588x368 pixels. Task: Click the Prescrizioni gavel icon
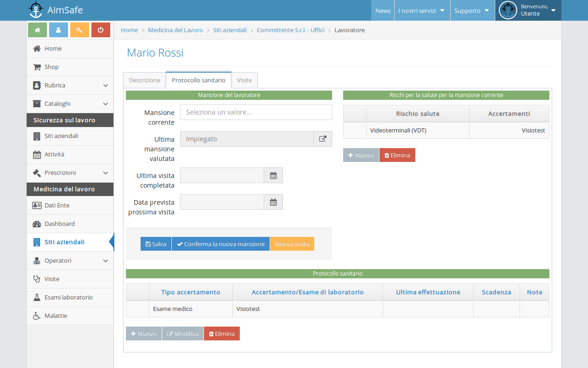37,173
